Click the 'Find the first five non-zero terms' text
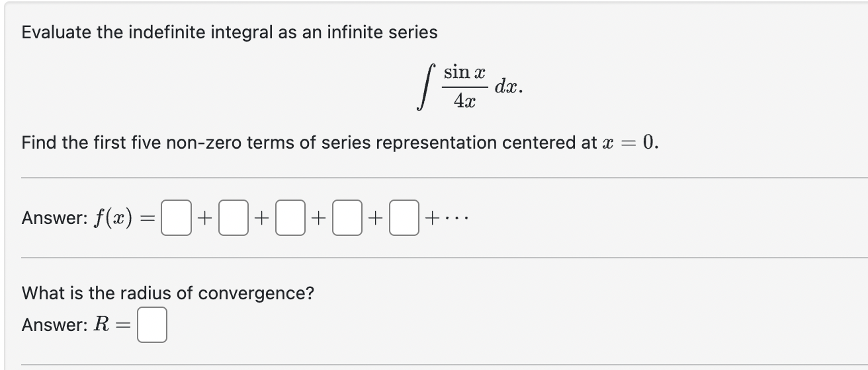Viewport: 868px width, 370px height. (340, 143)
